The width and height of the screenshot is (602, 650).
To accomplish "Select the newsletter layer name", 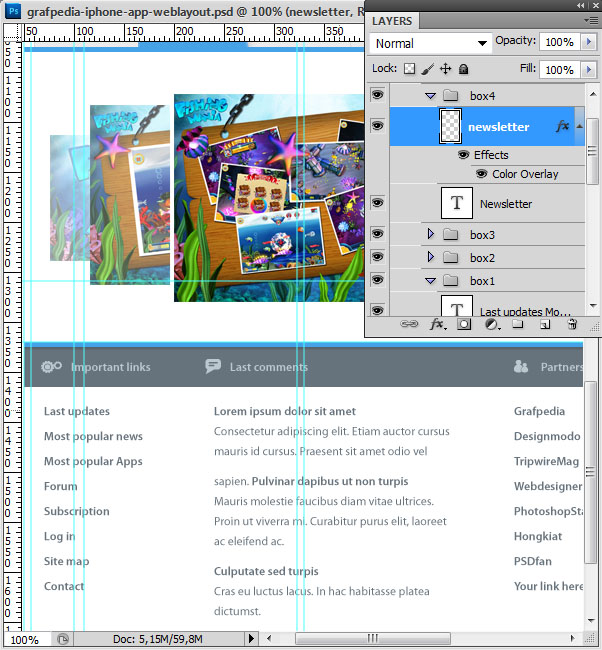I will [499, 126].
